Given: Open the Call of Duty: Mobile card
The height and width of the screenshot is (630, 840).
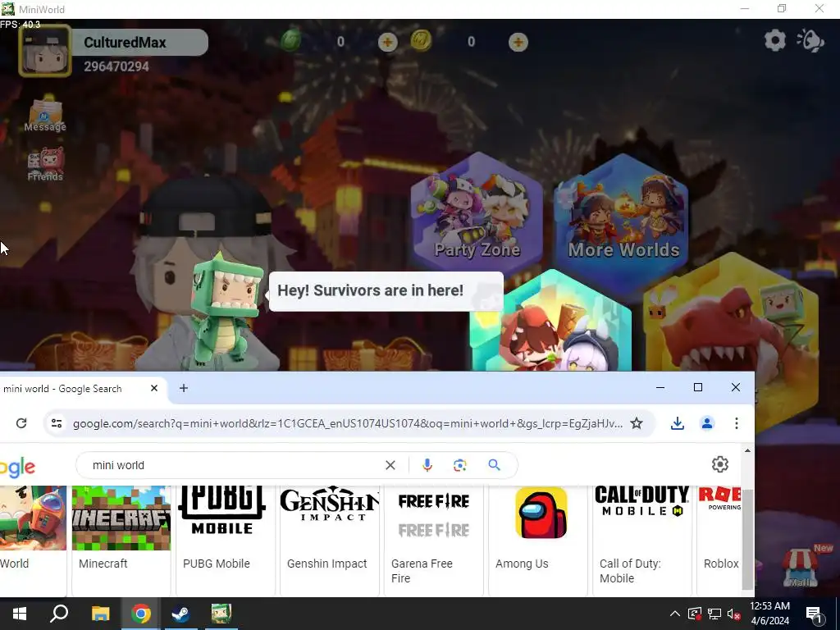Looking at the screenshot, I should (x=641, y=540).
